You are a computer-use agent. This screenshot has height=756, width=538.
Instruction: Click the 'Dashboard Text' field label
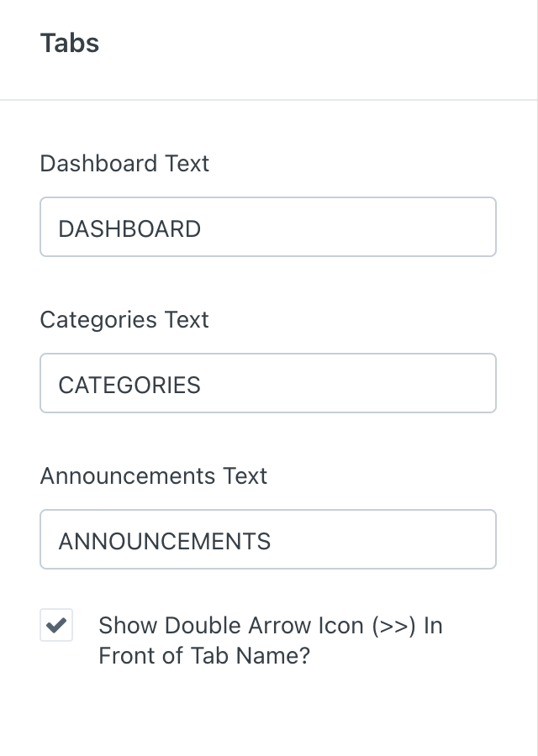coord(124,163)
